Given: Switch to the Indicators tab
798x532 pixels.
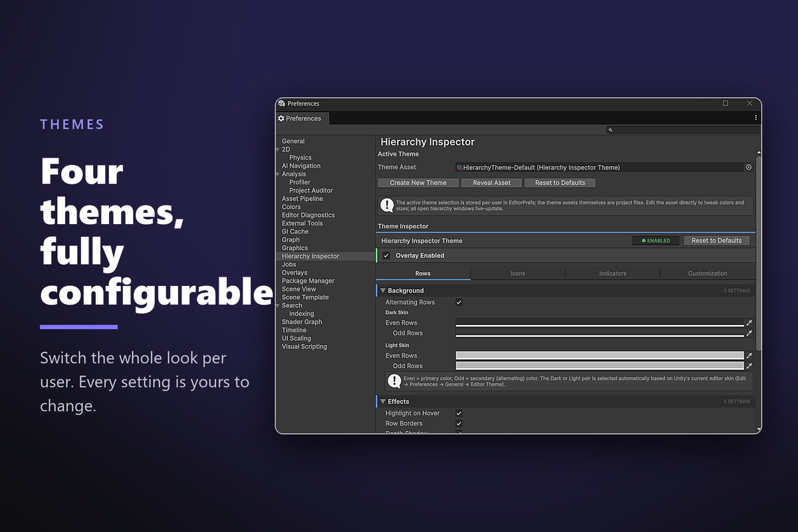Looking at the screenshot, I should pyautogui.click(x=612, y=273).
